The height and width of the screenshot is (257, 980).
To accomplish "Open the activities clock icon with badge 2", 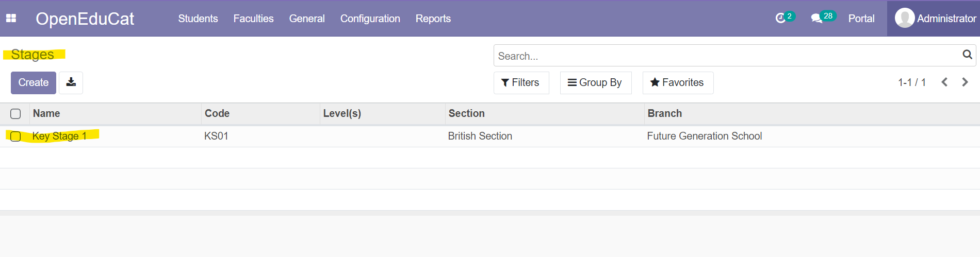I will click(x=780, y=19).
